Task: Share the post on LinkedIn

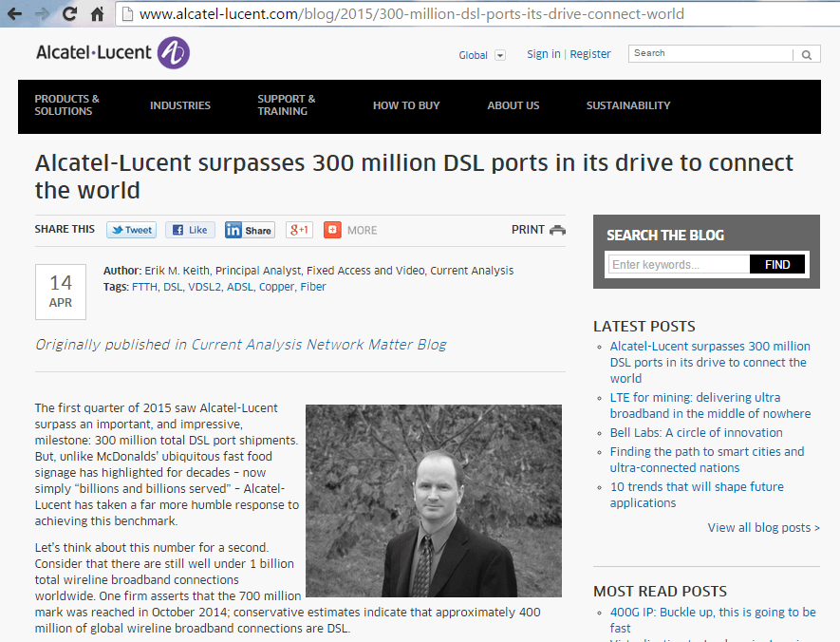Action: (x=250, y=230)
